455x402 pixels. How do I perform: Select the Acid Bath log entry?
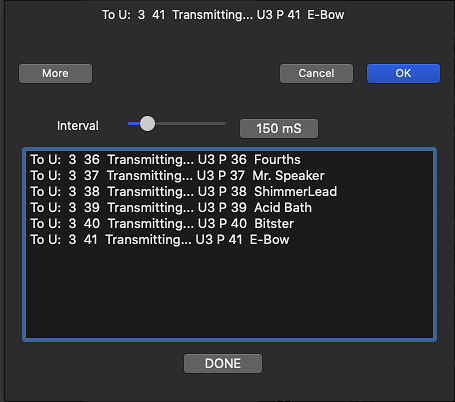click(171, 208)
